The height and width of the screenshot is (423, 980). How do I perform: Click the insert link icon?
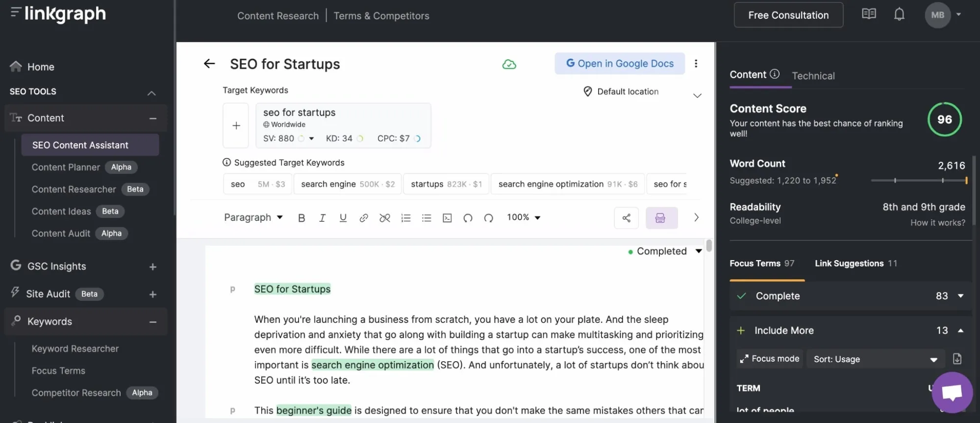[363, 218]
